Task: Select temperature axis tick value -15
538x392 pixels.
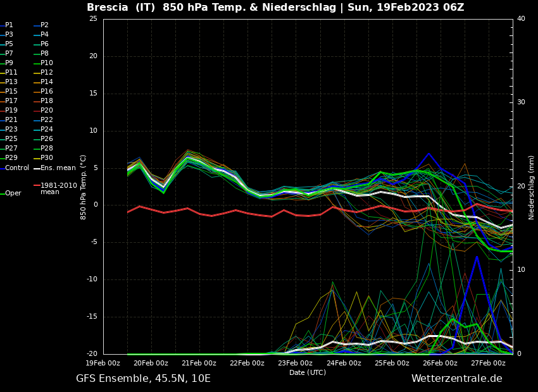Action: (92, 317)
